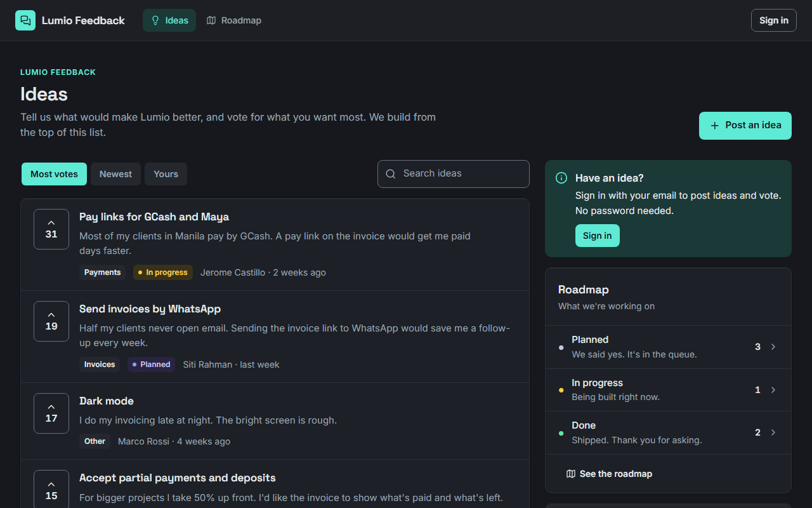Click the Roadmap panel heading
This screenshot has width=812, height=508.
pyautogui.click(x=584, y=290)
